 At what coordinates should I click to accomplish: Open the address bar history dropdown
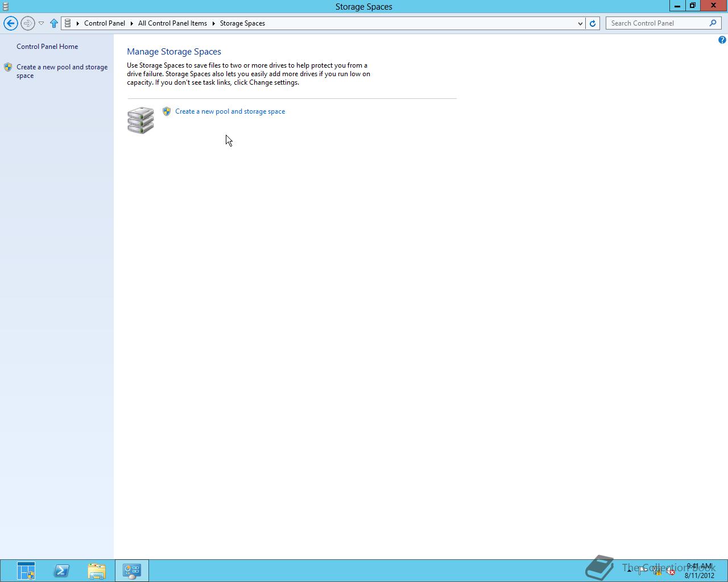(x=580, y=23)
